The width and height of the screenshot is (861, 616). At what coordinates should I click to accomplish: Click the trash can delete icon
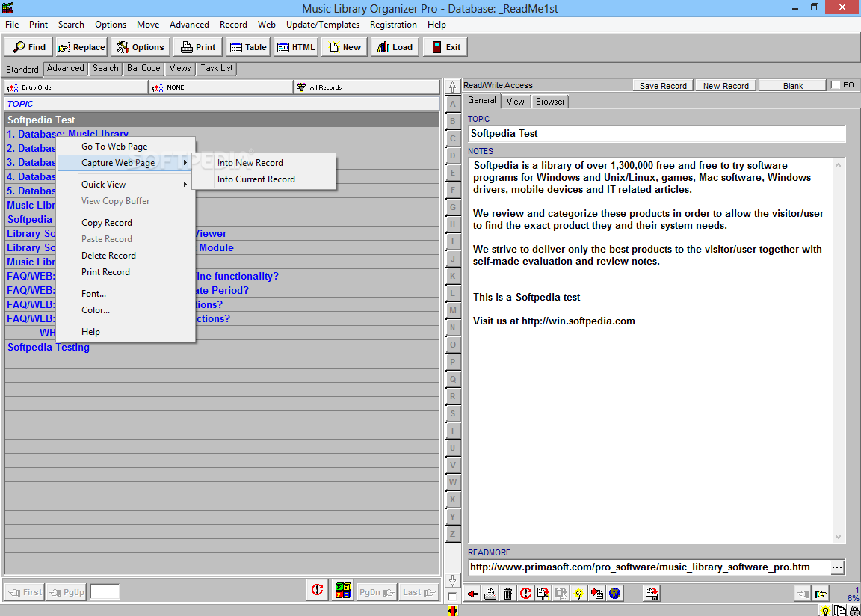point(508,594)
